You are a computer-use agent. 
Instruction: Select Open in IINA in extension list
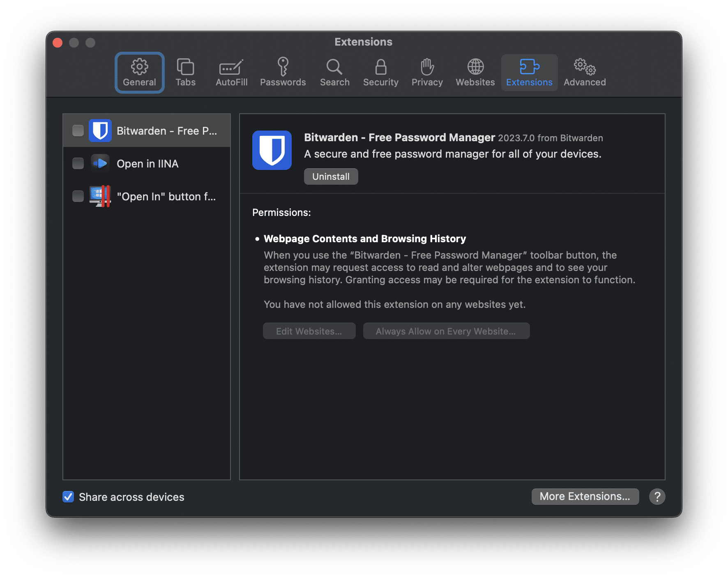coord(148,163)
